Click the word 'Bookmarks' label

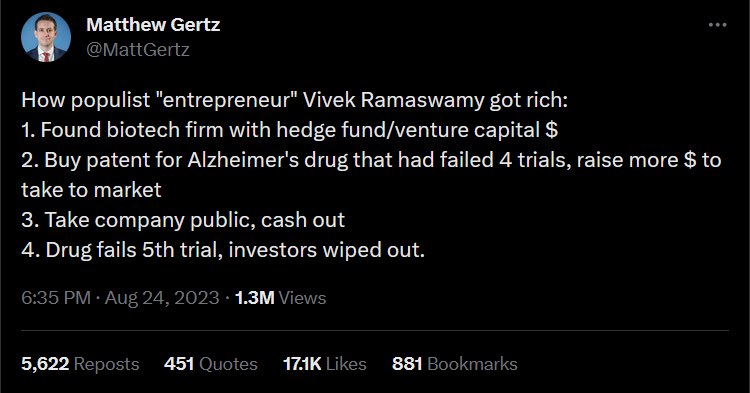(472, 364)
